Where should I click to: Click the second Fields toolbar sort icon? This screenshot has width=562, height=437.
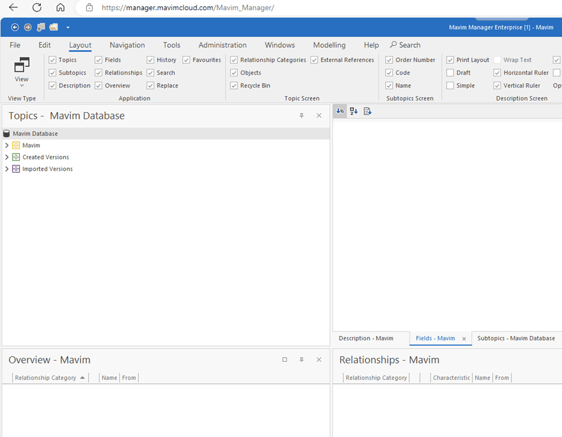[x=353, y=111]
